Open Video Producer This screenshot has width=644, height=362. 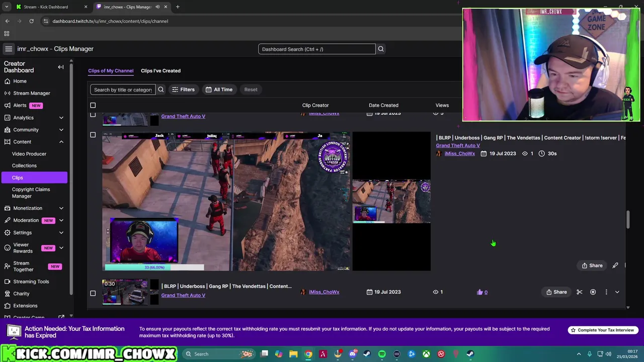[x=29, y=154]
